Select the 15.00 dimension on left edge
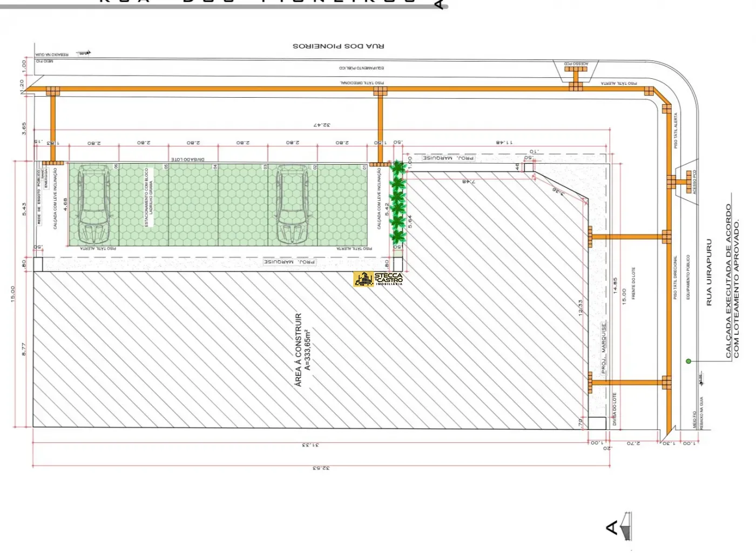Viewport: 756px width, 558px height. click(x=13, y=294)
